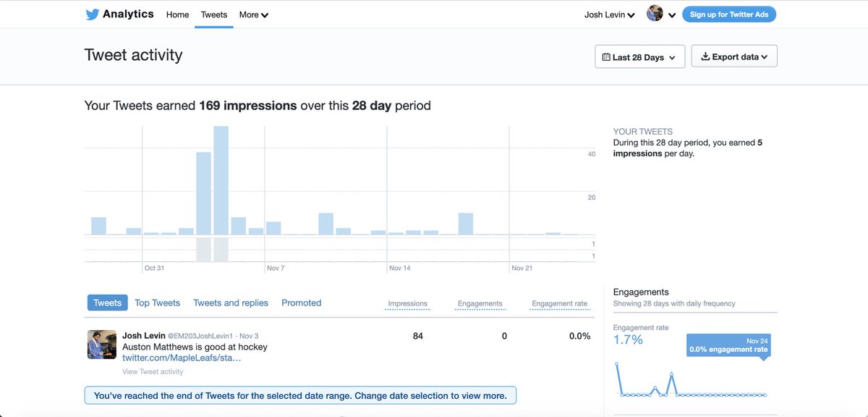
Task: Click View Tweet activity
Action: [153, 371]
